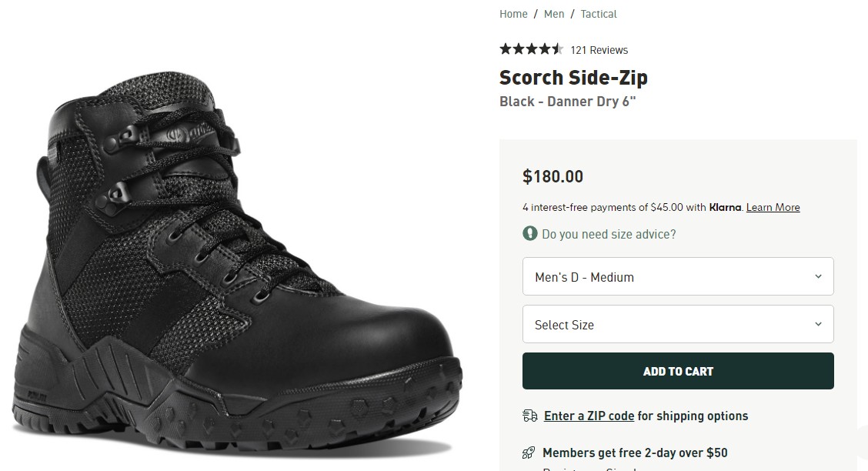Expand the Select Size dropdown
Image resolution: width=868 pixels, height=471 pixels.
[x=677, y=324]
